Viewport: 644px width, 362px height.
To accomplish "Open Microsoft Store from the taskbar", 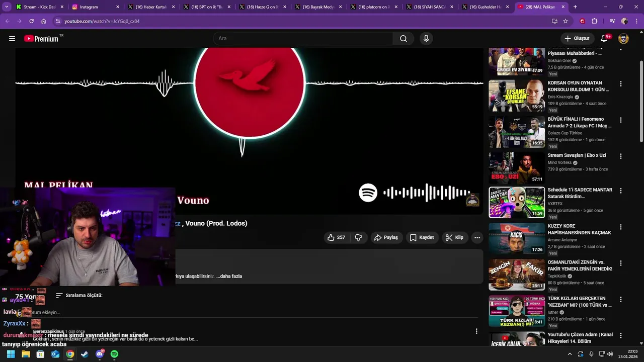I will click(x=40, y=354).
